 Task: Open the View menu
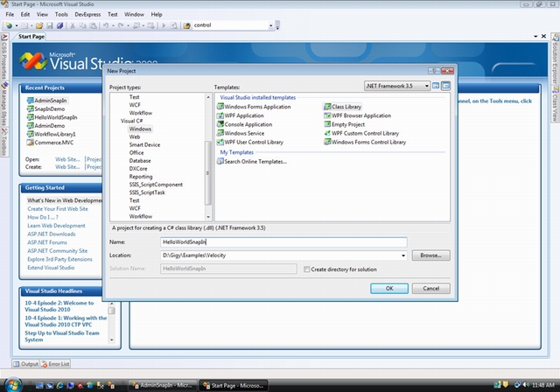tap(42, 14)
